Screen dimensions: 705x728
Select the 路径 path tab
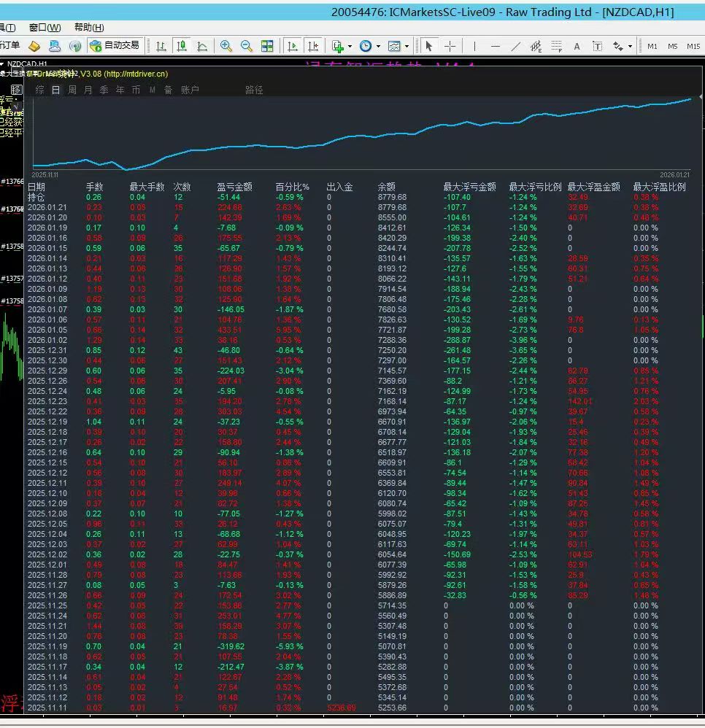(254, 90)
